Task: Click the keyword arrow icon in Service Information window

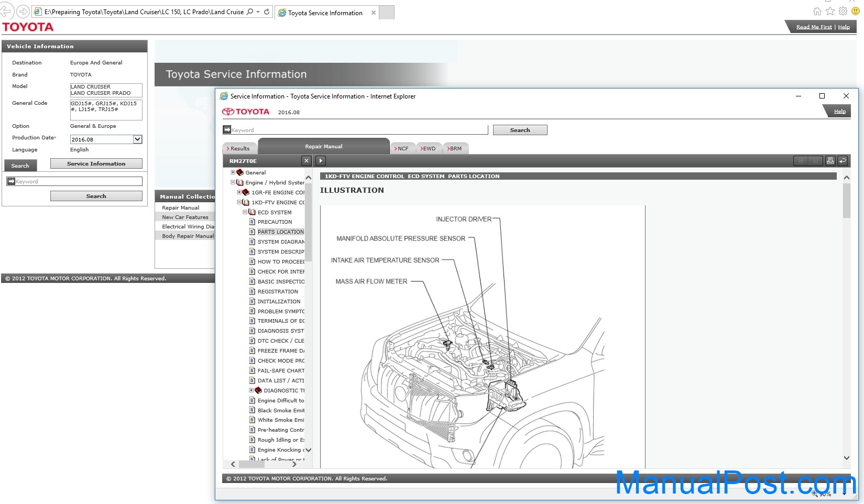Action: point(227,129)
